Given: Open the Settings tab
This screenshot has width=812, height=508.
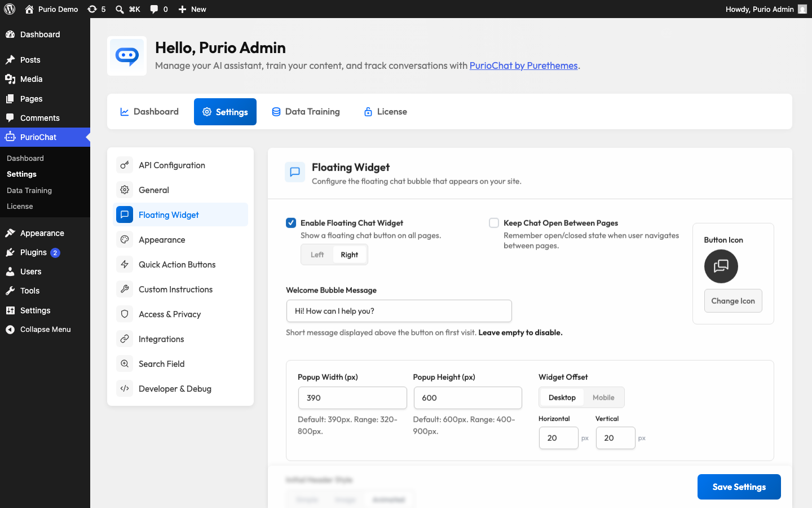Looking at the screenshot, I should point(225,112).
